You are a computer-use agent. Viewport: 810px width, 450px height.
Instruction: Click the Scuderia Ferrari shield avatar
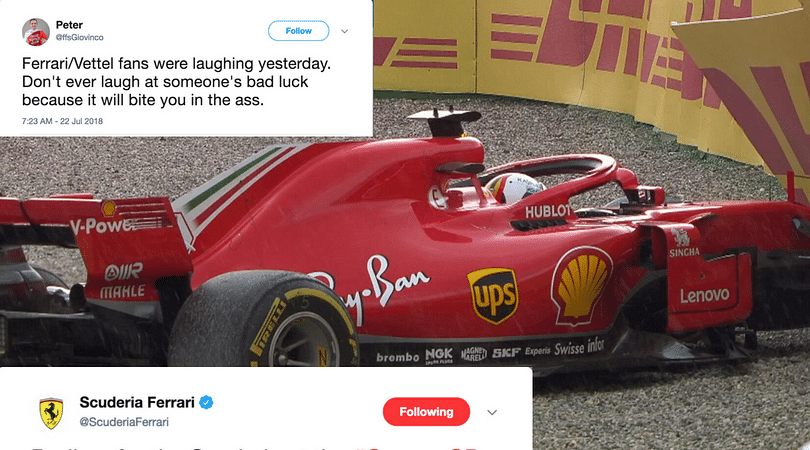coord(51,413)
